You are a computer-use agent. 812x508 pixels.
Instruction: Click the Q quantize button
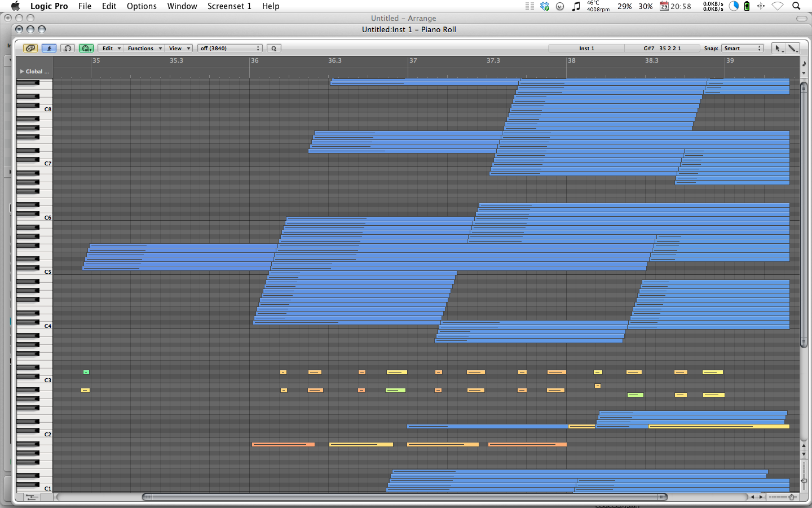274,49
